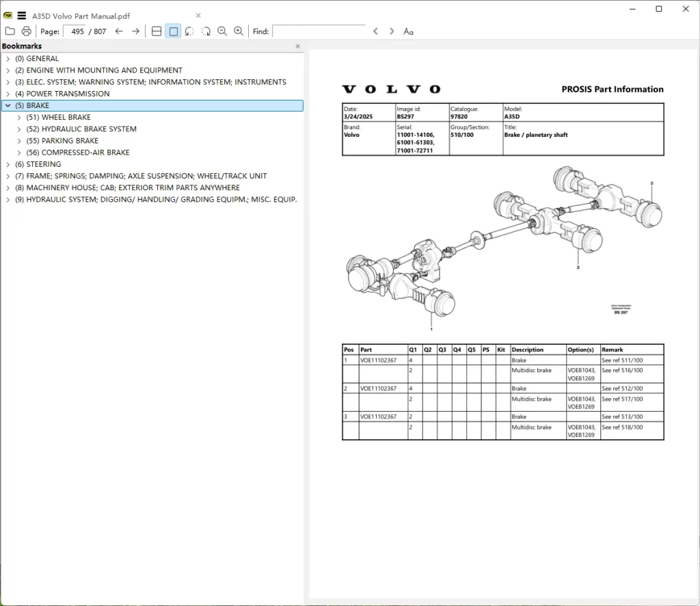Image resolution: width=700 pixels, height=606 pixels.
Task: Open (52) HYDRAULIC BRAKE SYSTEM section
Action: pyautogui.click(x=81, y=129)
